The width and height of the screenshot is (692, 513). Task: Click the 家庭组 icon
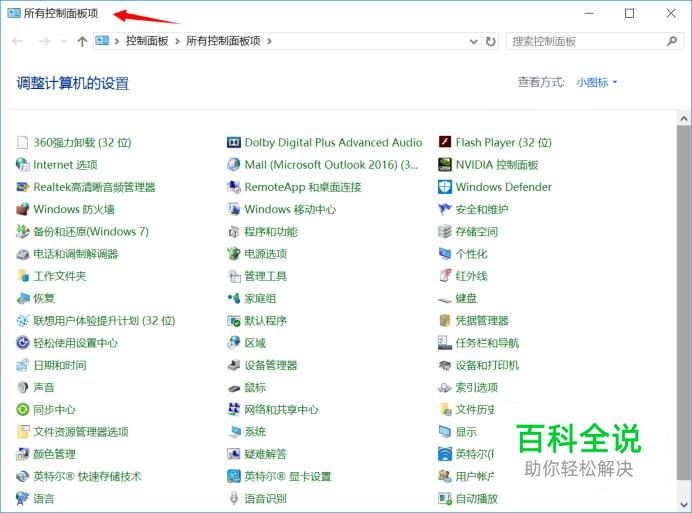pyautogui.click(x=233, y=298)
